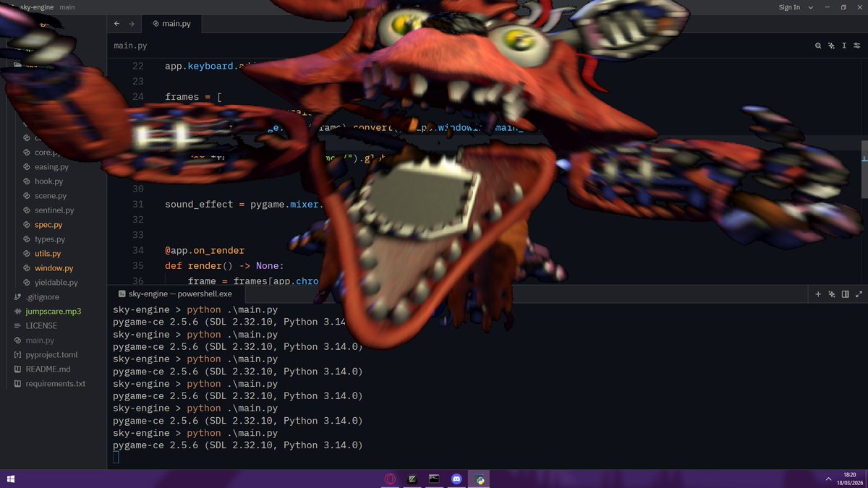This screenshot has height=488, width=868.
Task: Add a new terminal with the plus icon
Action: tap(818, 294)
